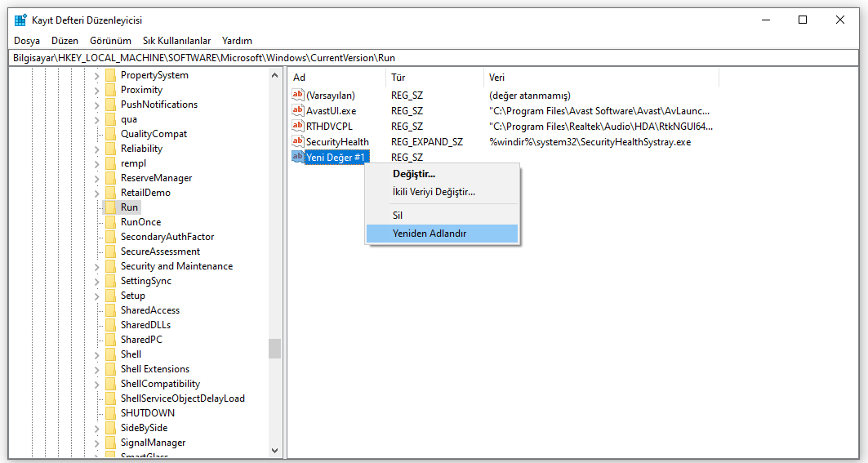Image resolution: width=868 pixels, height=463 pixels.
Task: Click the Registry Editor app icon in title bar
Action: point(20,20)
